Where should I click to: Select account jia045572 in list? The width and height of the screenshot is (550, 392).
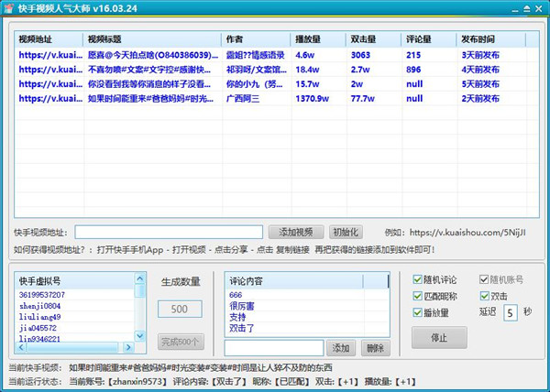coord(38,328)
